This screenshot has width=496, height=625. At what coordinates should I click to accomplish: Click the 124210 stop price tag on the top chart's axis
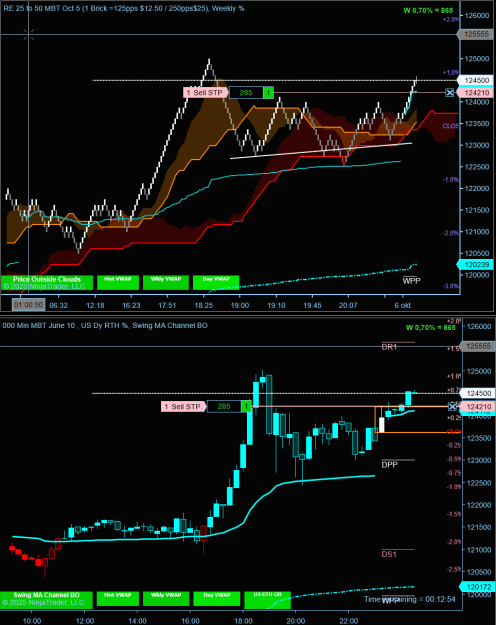tap(476, 92)
